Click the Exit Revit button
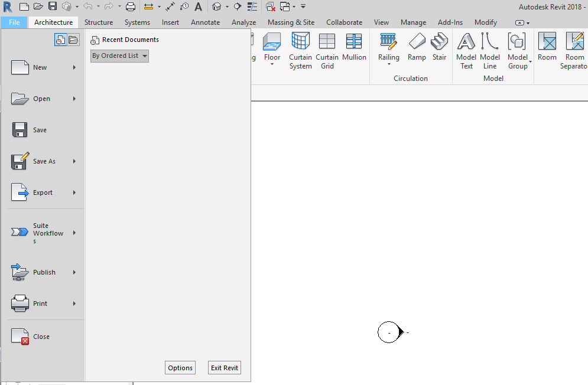Viewport: 588px width, 385px height. [224, 368]
